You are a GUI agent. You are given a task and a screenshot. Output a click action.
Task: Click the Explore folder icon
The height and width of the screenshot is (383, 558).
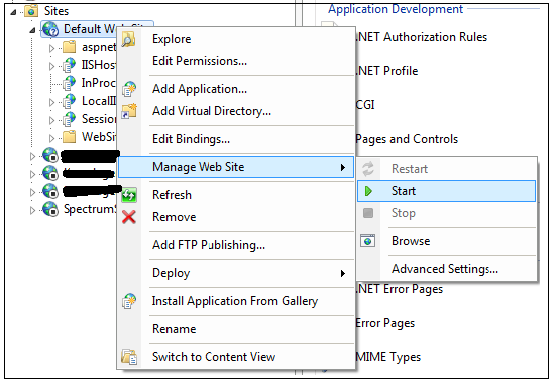click(128, 39)
